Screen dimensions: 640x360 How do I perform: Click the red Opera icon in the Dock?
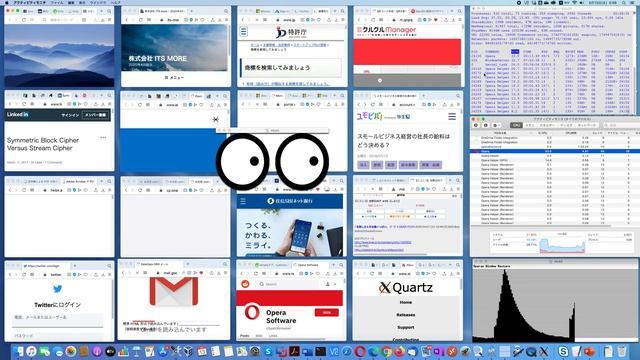tap(360, 351)
